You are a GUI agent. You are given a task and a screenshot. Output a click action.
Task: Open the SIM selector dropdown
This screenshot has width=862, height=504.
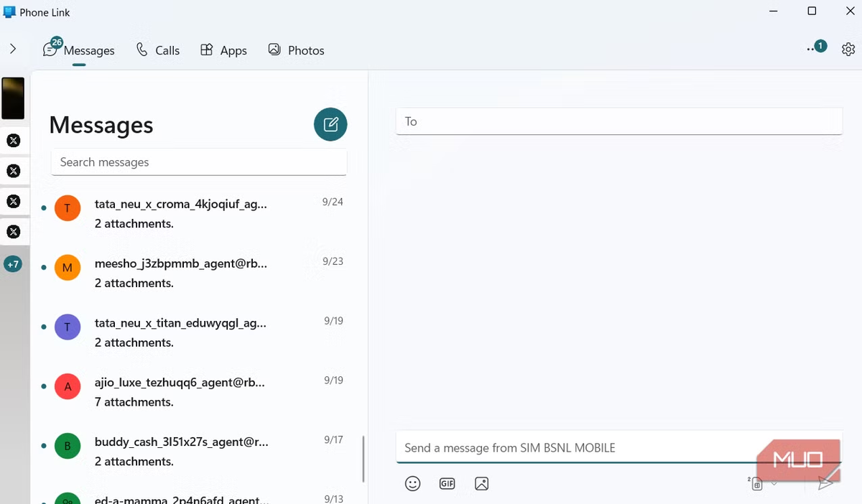(x=763, y=484)
